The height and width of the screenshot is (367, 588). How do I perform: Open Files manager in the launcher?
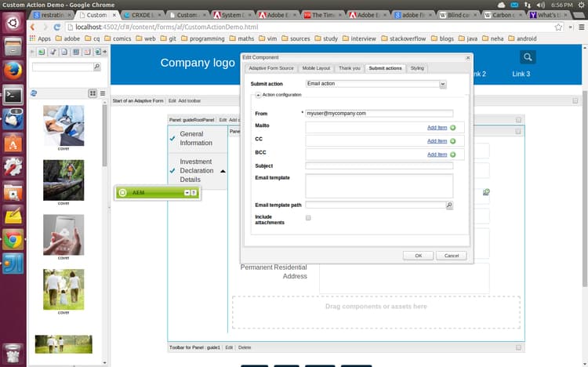pos(13,46)
